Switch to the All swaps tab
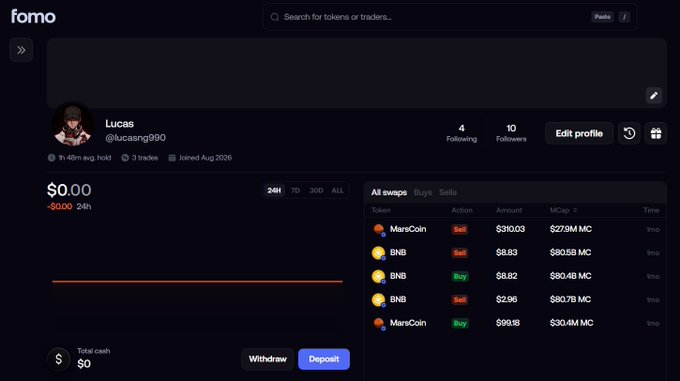The width and height of the screenshot is (680, 381). [389, 192]
